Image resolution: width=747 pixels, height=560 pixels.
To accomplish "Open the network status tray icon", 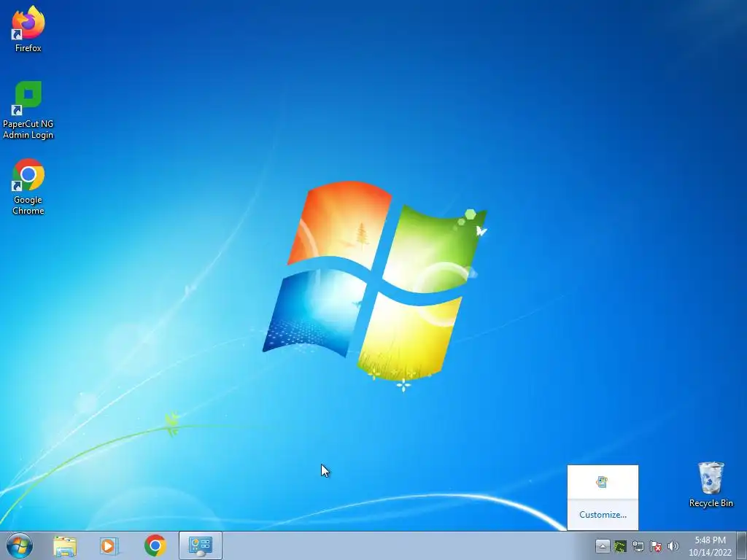I will tap(638, 546).
